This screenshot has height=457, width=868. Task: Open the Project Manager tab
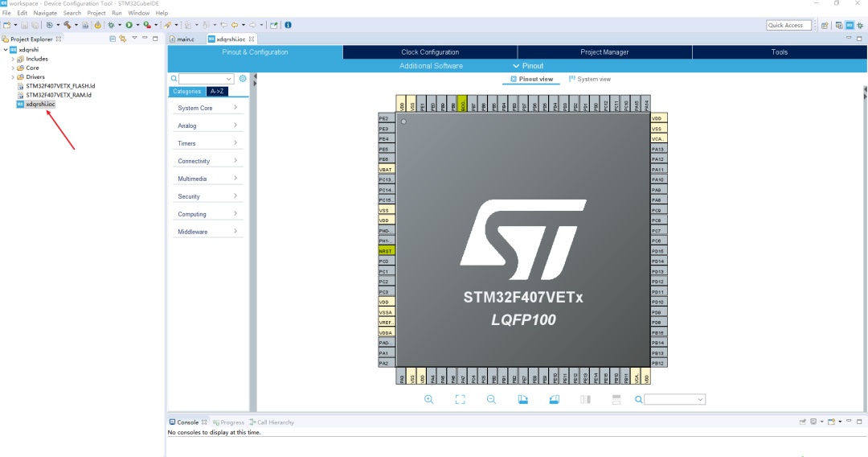(604, 52)
